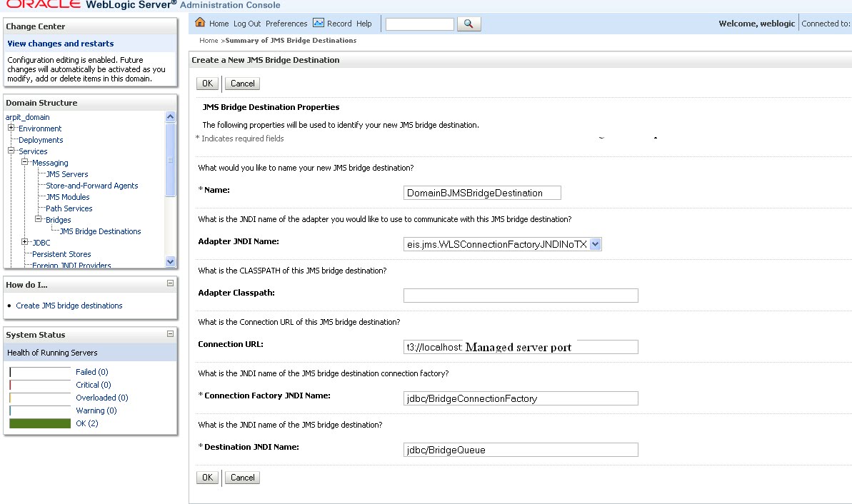
Task: Expand the Environment tree node
Action: (11, 128)
